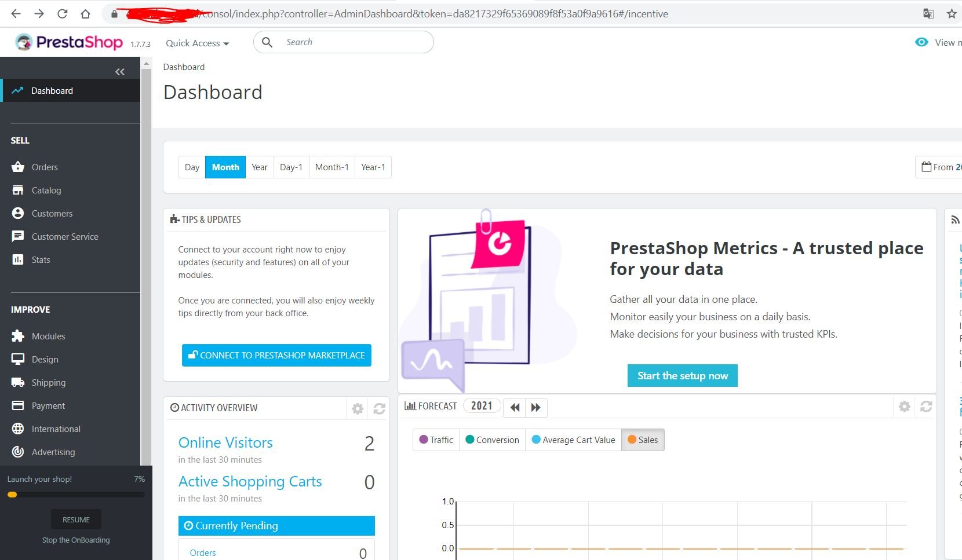Refresh the Activity Overview panel
Image resolution: width=962 pixels, height=560 pixels.
(379, 409)
